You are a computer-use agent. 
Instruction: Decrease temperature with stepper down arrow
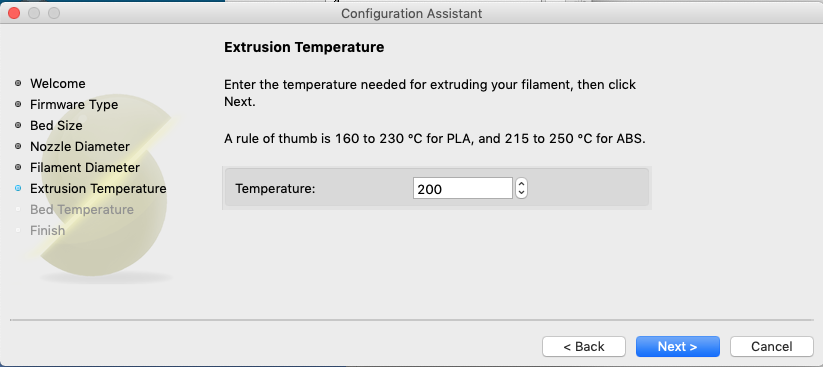click(521, 193)
